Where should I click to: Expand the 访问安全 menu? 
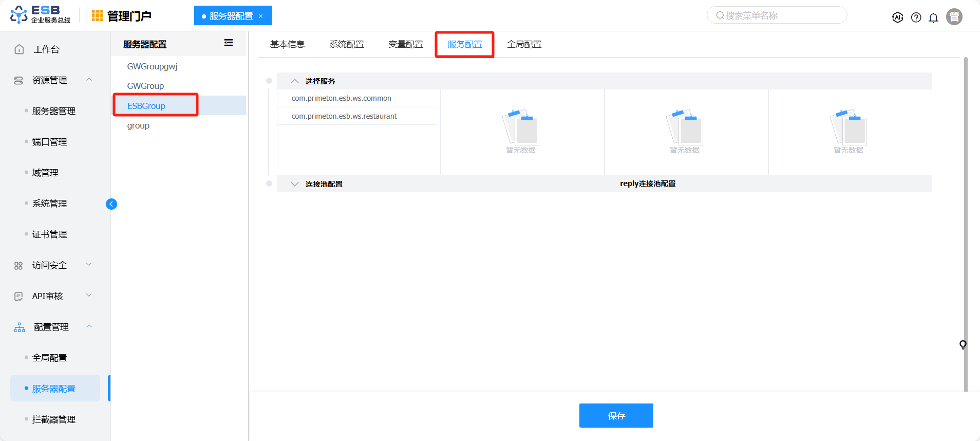(89, 265)
